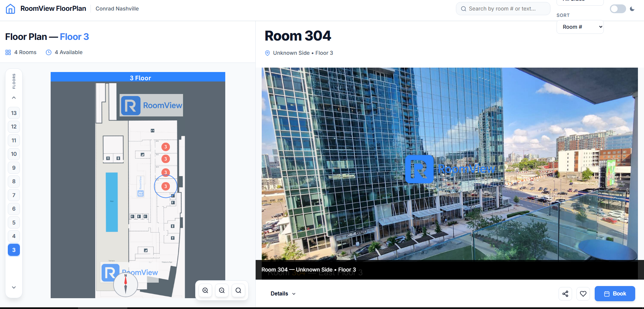Viewport: 644px width, 309px height.
Task: Switch to floor 13
Action: [14, 113]
